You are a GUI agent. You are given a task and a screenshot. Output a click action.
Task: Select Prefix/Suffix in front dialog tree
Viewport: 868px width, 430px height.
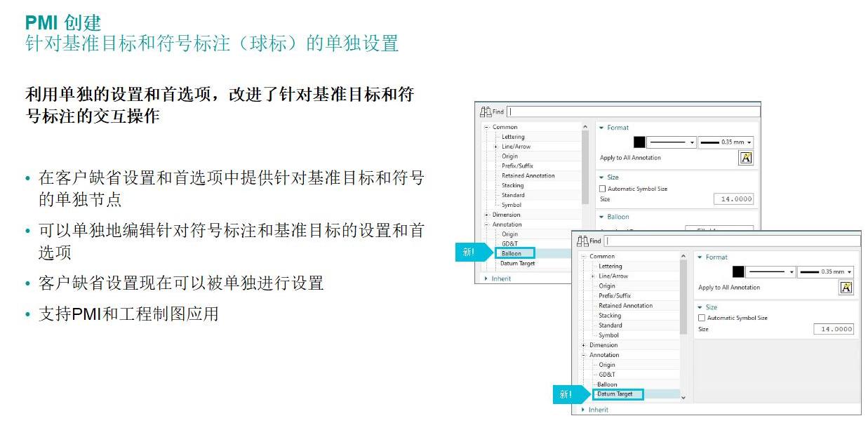coord(615,296)
